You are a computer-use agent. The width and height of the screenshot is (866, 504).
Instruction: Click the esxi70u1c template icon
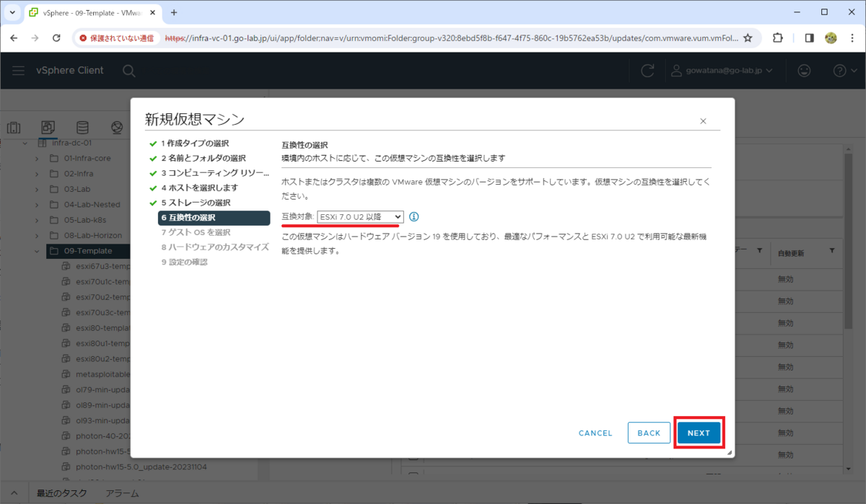point(66,282)
